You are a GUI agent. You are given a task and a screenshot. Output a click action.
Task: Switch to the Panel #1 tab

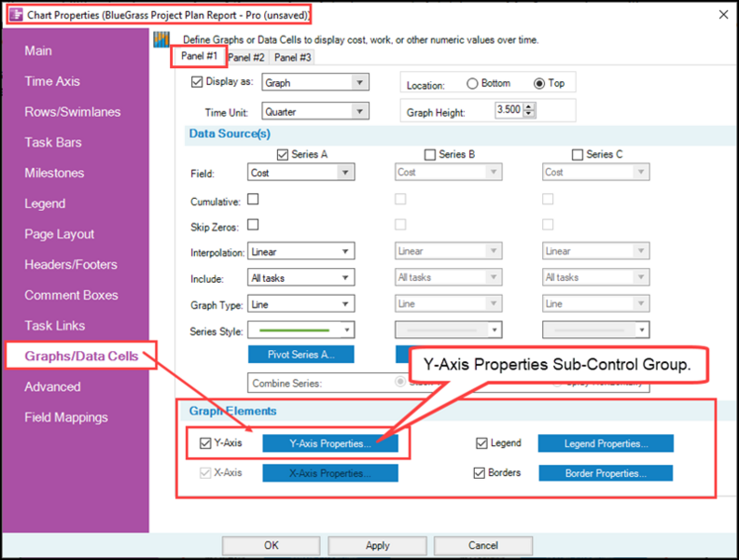click(x=199, y=56)
